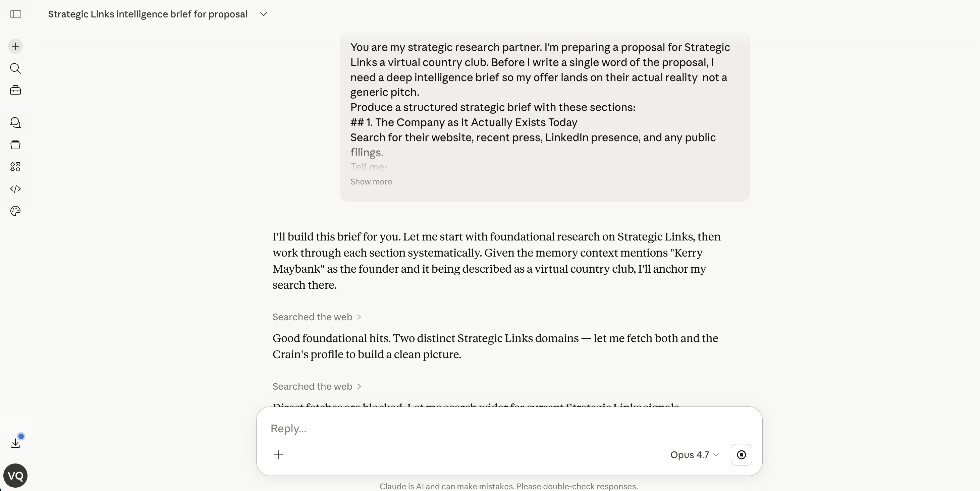Stop the response with stop button
This screenshot has height=491, width=980.
(741, 455)
